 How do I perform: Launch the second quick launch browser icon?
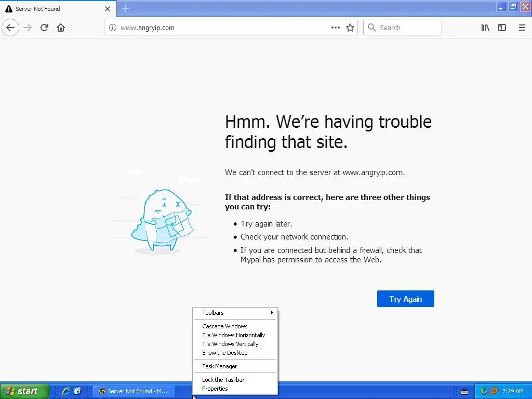pyautogui.click(x=78, y=391)
